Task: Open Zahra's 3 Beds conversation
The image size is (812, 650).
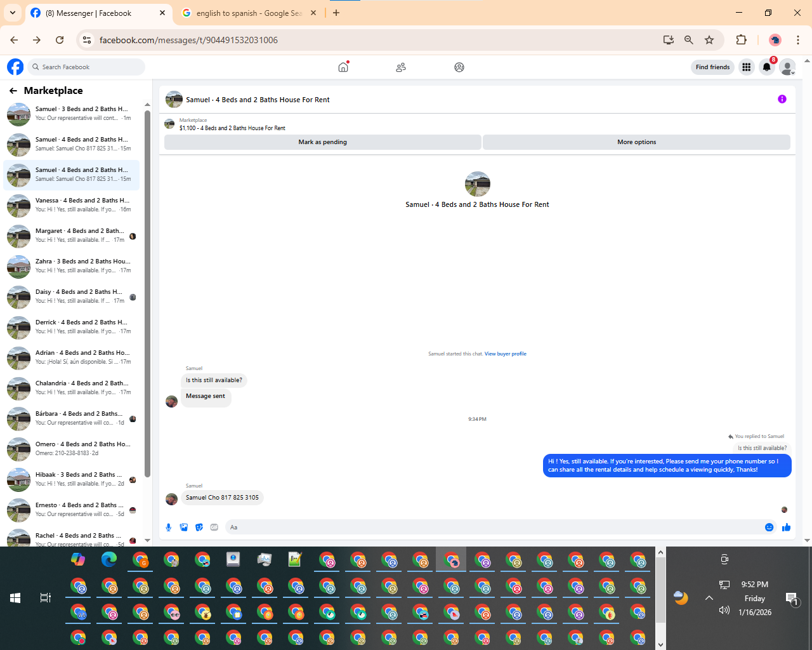Action: (x=72, y=266)
